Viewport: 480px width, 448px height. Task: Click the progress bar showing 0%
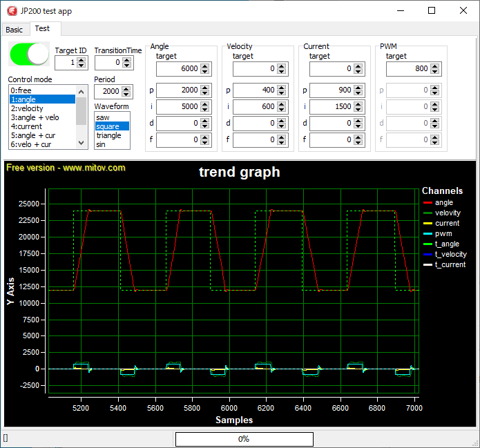point(244,439)
